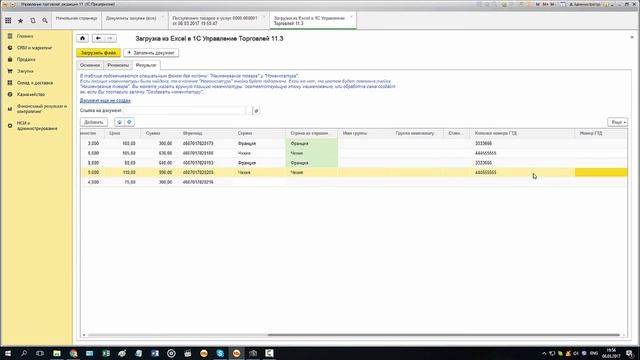The image size is (640, 360).
Task: Click the scrollbar left arrow under the table
Action: coord(84,335)
